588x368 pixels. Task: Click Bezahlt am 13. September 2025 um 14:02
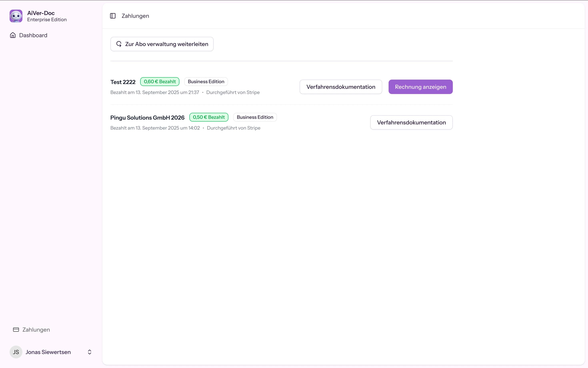(x=155, y=128)
